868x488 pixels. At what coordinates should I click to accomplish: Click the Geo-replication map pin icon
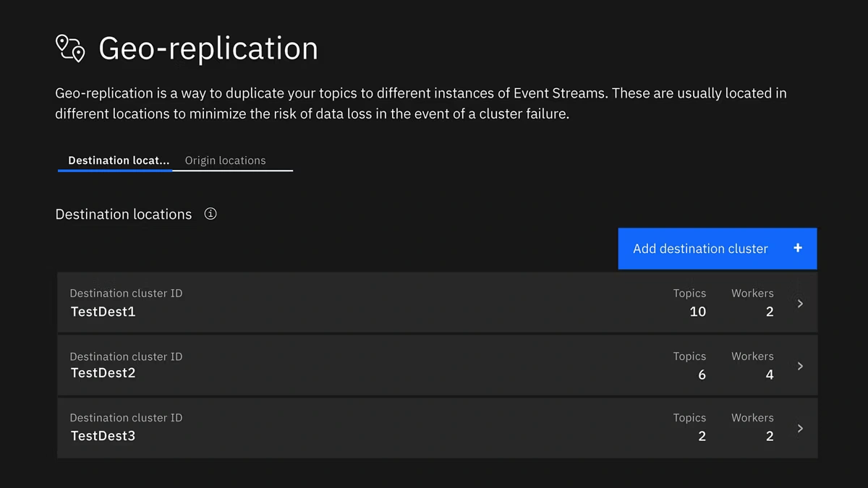pos(70,48)
